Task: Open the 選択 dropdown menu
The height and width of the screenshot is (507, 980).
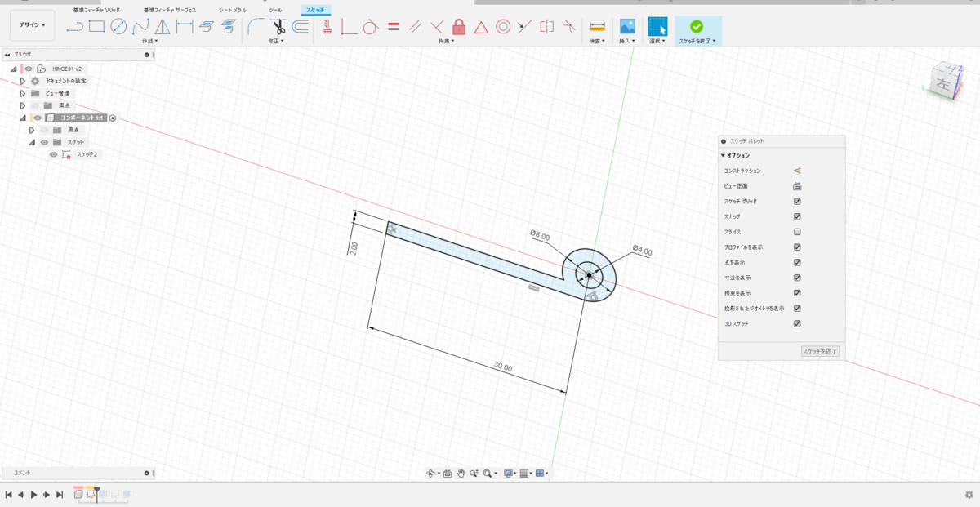Action: [657, 40]
